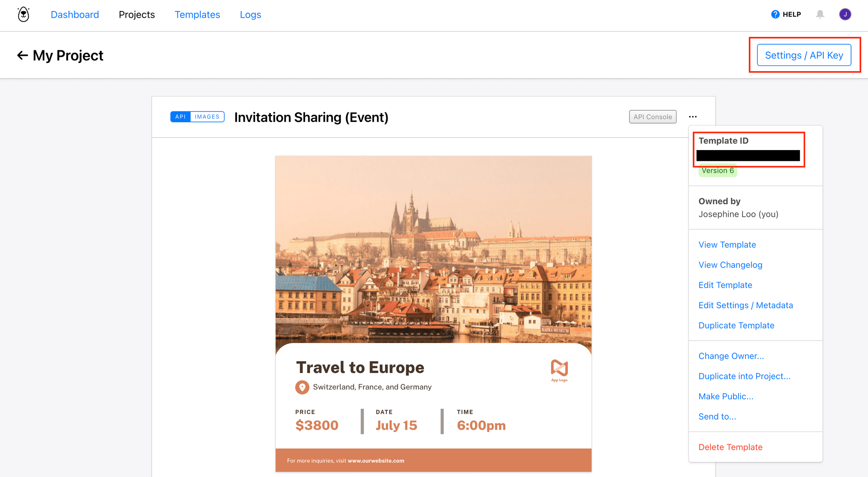Click the Version 6 badge
Image resolution: width=868 pixels, height=477 pixels.
(718, 170)
